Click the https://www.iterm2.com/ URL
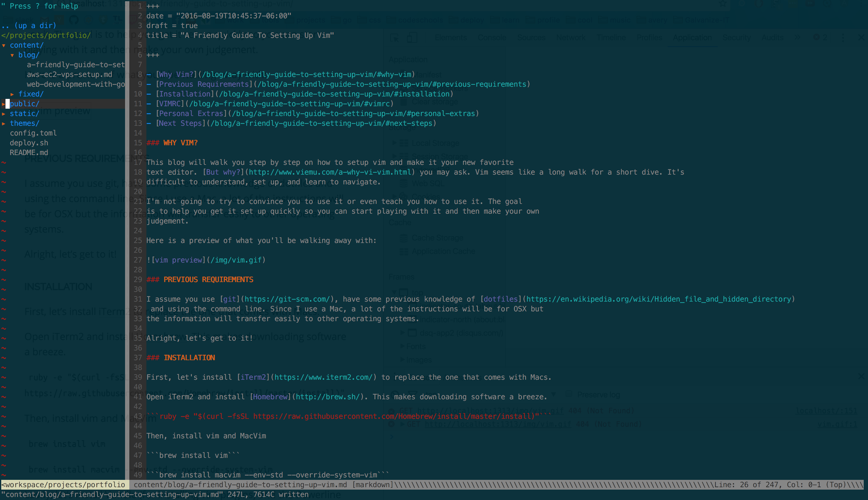Viewport: 868px width, 500px height. (324, 377)
